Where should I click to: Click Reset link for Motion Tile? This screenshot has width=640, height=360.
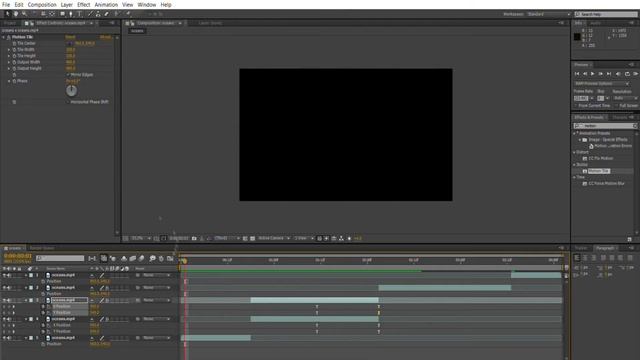pos(70,37)
